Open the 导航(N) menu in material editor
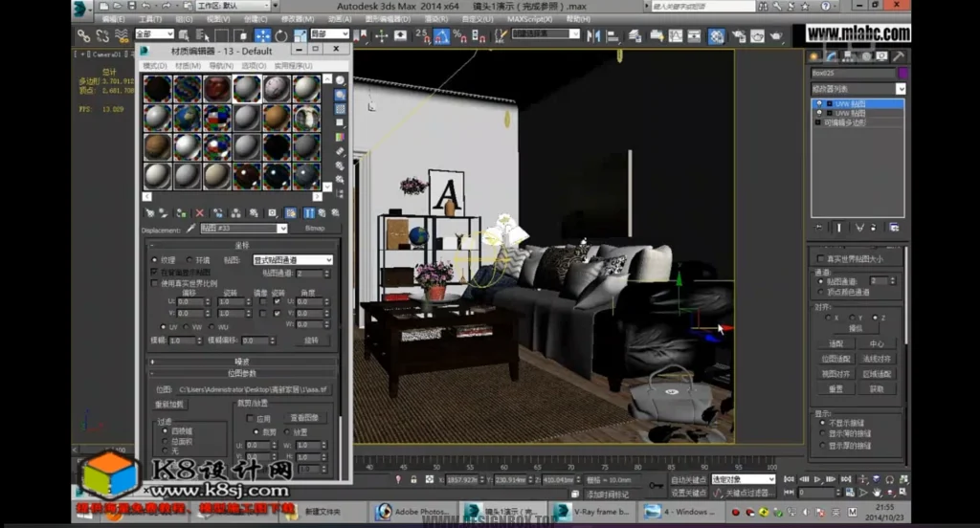 [x=220, y=66]
